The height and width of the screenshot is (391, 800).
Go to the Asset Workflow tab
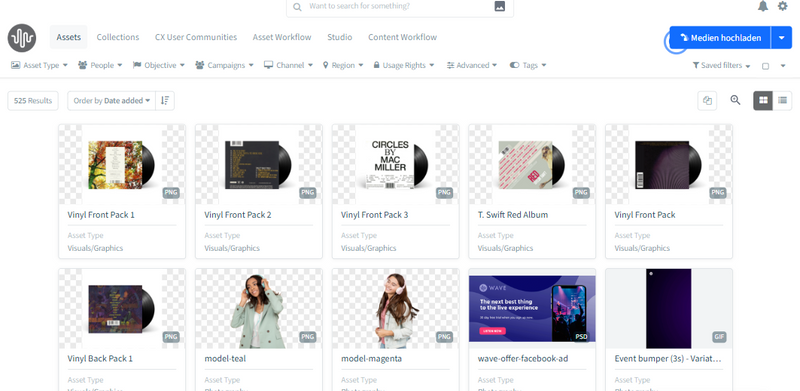click(x=282, y=37)
